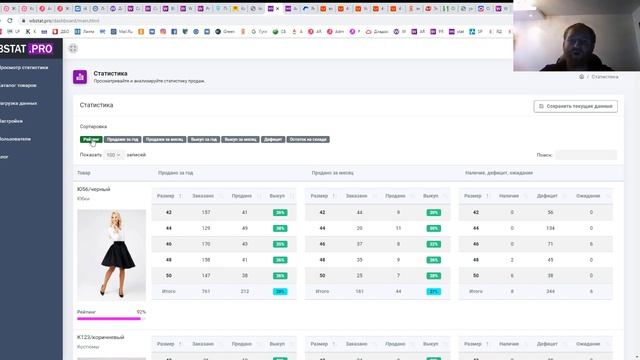The height and width of the screenshot is (360, 640).
Task: Click the fullscreen toggle icon in the top bar
Action: click(x=73, y=49)
